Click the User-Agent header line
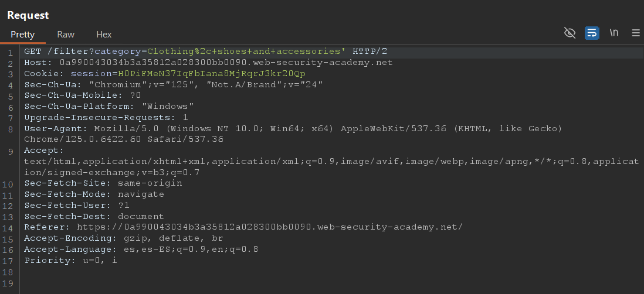Viewport: 644px width, 294px height. click(x=293, y=134)
